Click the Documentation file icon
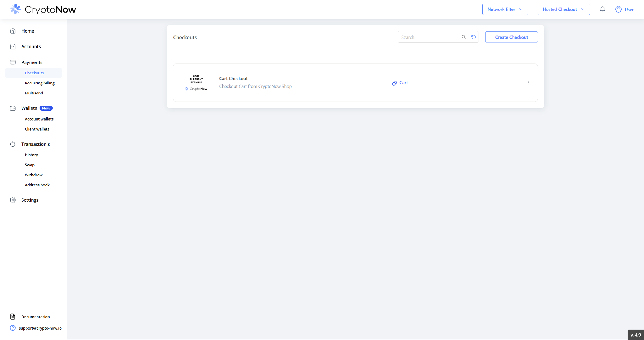This screenshot has height=340, width=644. pos(13,317)
